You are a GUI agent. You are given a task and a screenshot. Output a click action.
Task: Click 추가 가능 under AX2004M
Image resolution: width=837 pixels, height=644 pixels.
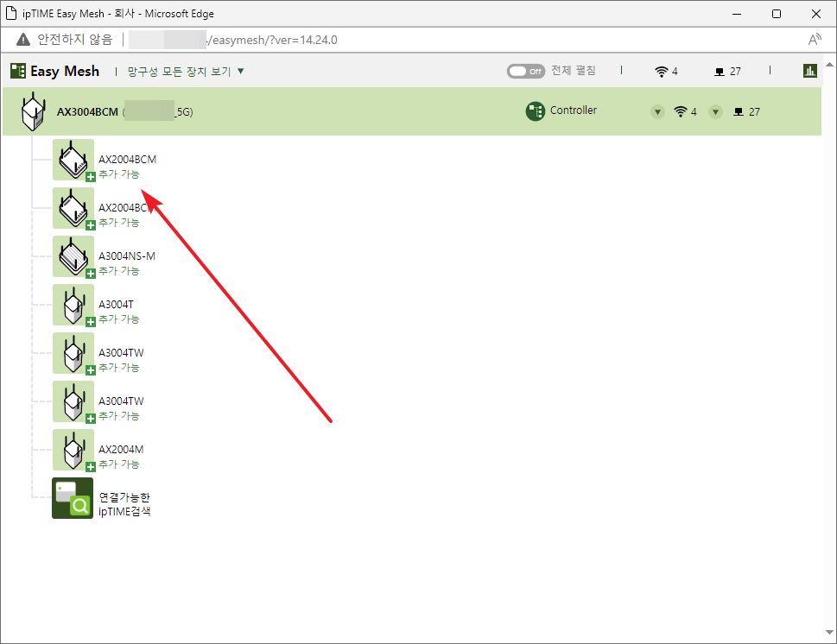[x=119, y=464]
